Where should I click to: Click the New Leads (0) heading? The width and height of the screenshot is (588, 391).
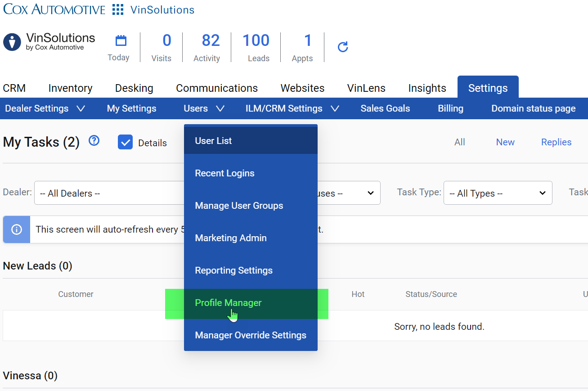pos(37,266)
